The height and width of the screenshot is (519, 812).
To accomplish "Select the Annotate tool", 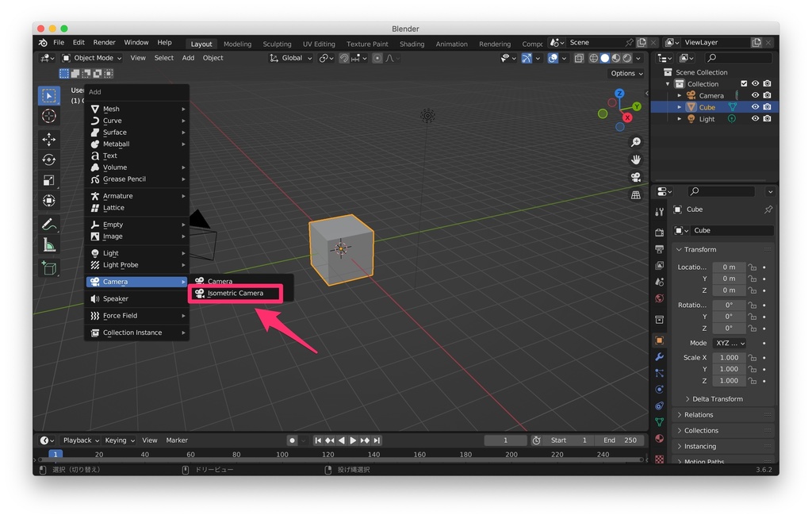I will pyautogui.click(x=48, y=225).
